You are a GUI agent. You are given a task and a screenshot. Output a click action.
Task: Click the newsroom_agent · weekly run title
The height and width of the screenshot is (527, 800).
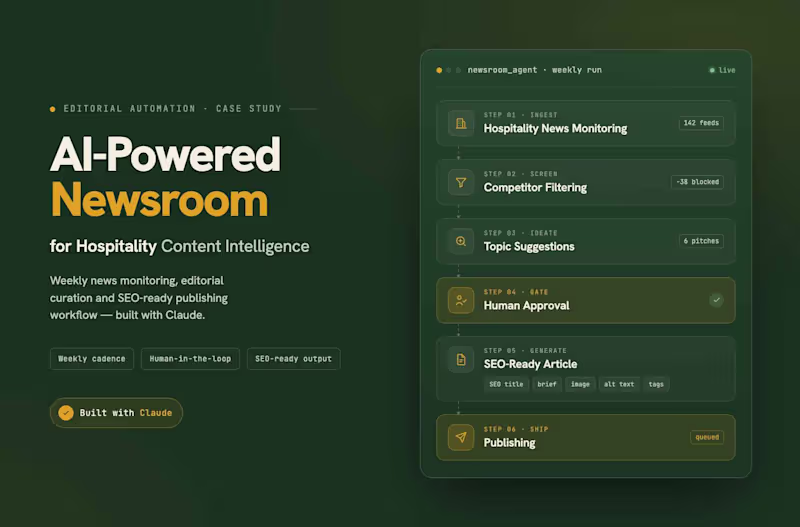click(x=535, y=70)
